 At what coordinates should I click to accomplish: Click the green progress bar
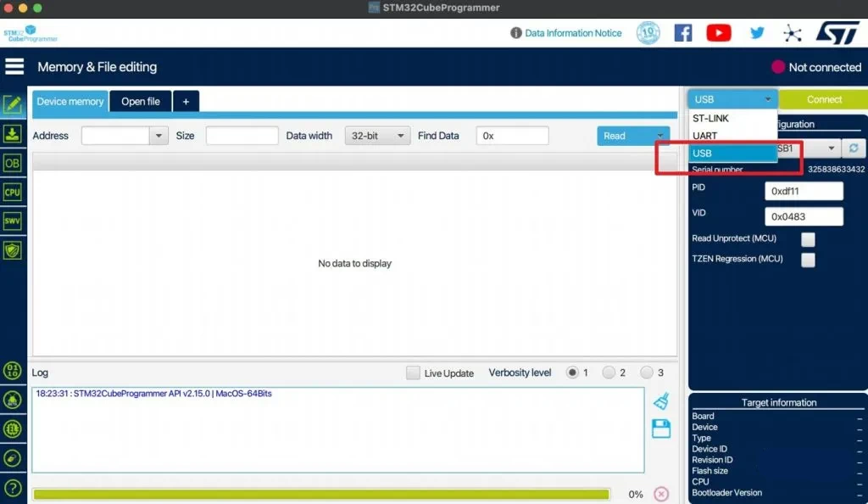[321, 494]
